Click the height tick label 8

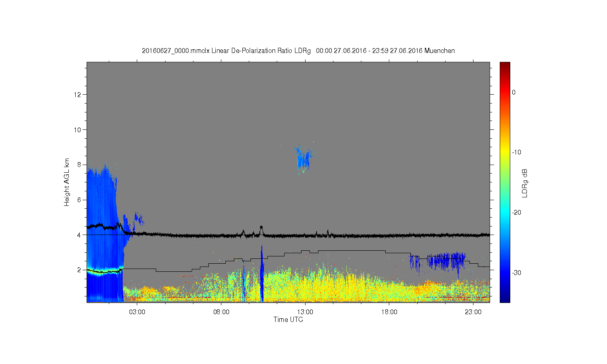(x=79, y=165)
